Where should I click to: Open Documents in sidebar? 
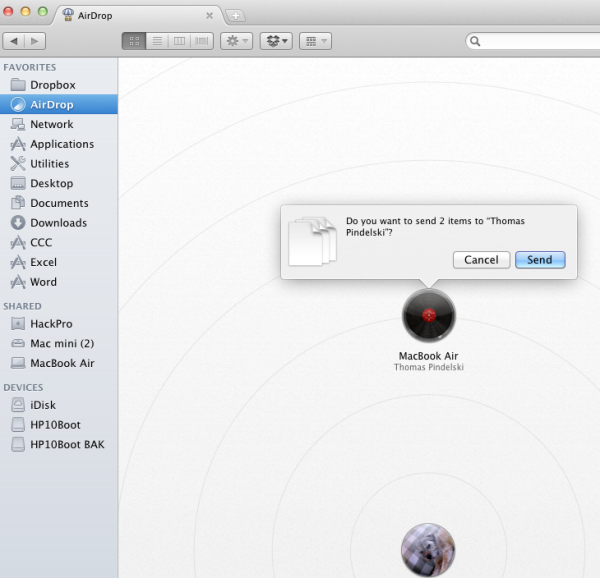click(59, 203)
